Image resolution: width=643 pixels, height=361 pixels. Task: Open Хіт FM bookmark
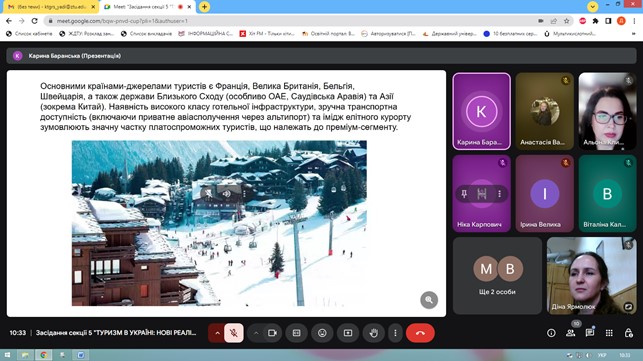pyautogui.click(x=267, y=34)
